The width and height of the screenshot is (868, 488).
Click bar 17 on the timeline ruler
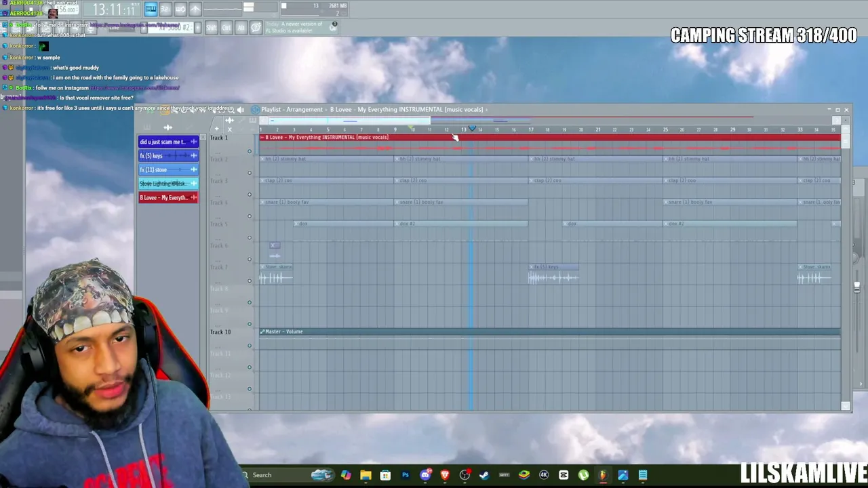tap(531, 129)
